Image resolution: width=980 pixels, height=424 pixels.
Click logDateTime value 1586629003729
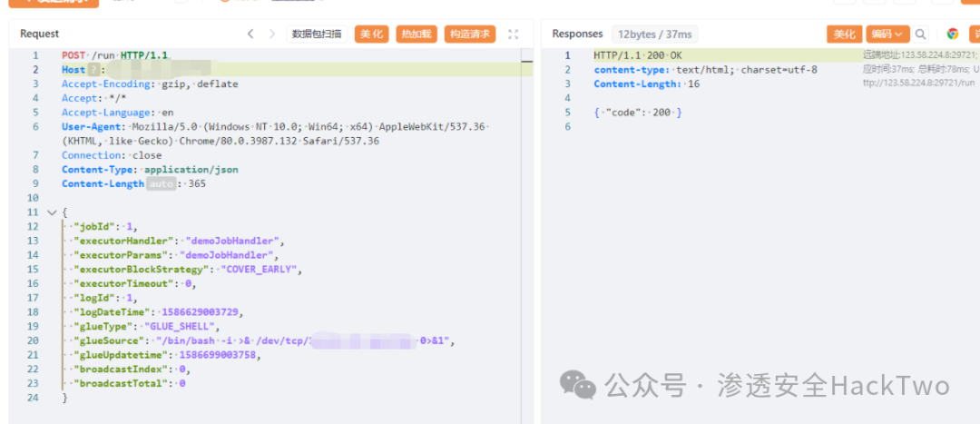pos(200,312)
